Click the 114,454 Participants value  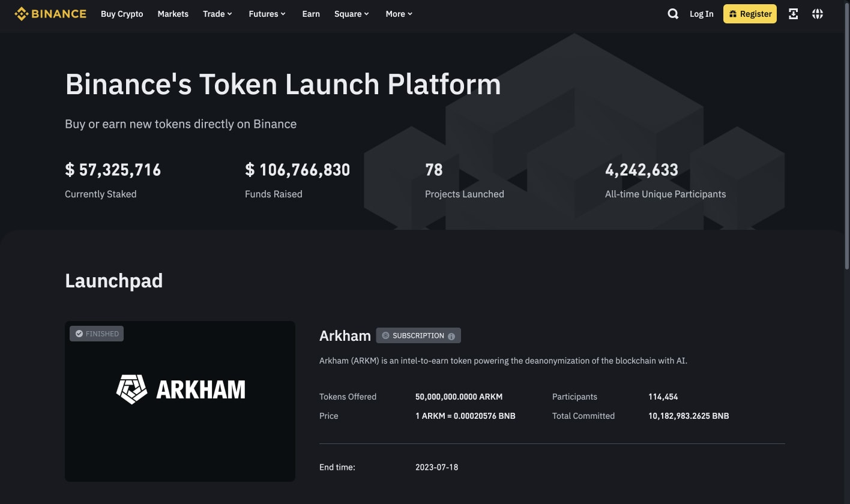tap(663, 397)
